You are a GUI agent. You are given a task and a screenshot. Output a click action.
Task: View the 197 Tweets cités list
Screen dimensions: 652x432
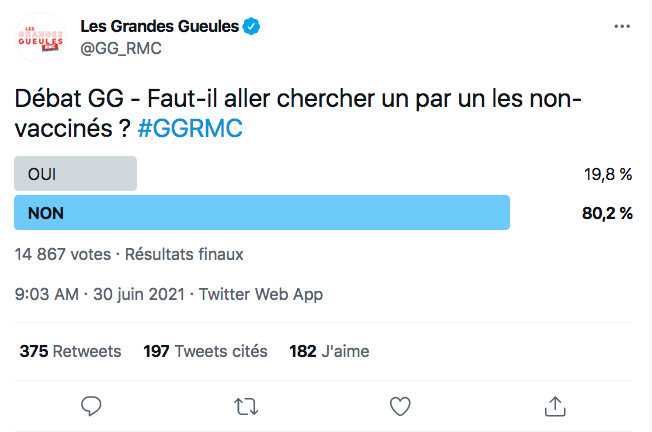coord(205,351)
